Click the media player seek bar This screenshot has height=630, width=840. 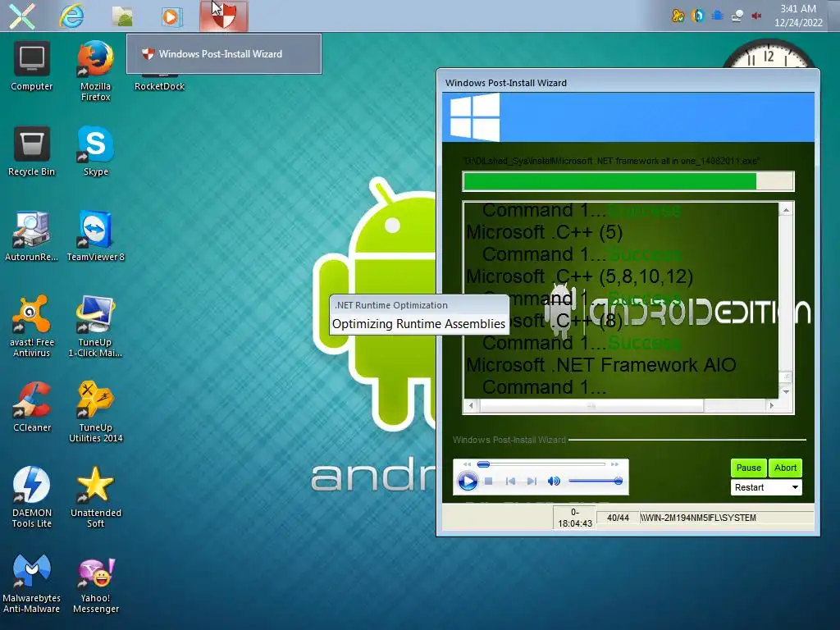541,464
